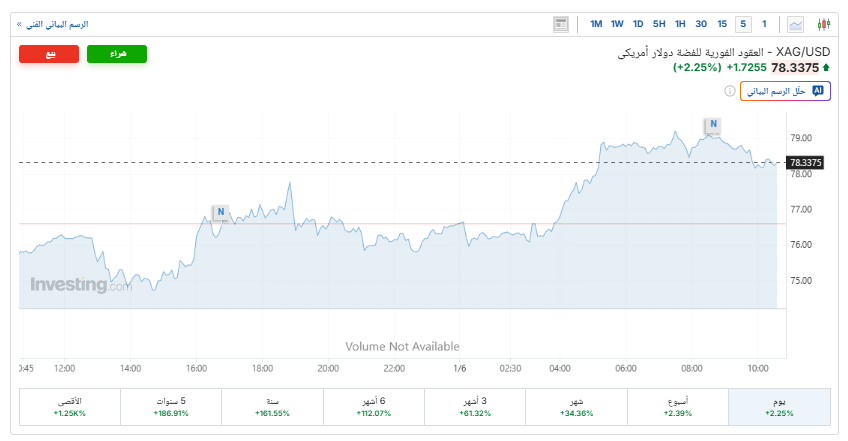Select the 15 minute interval

tap(722, 24)
